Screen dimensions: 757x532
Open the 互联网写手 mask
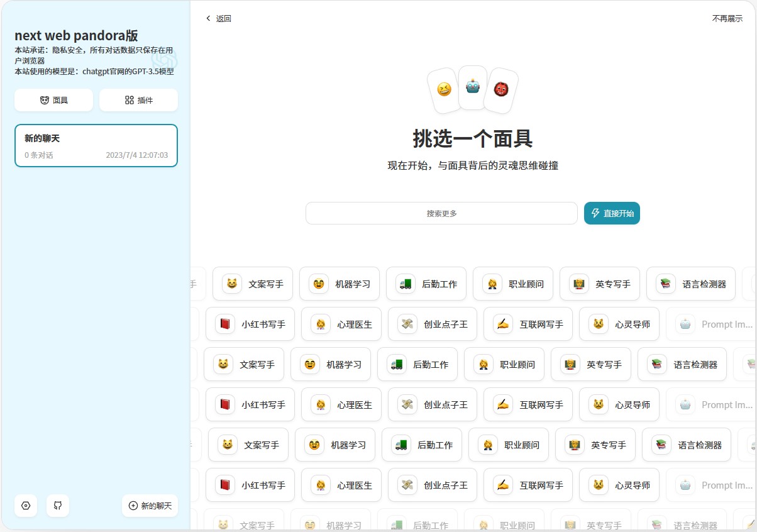(528, 324)
